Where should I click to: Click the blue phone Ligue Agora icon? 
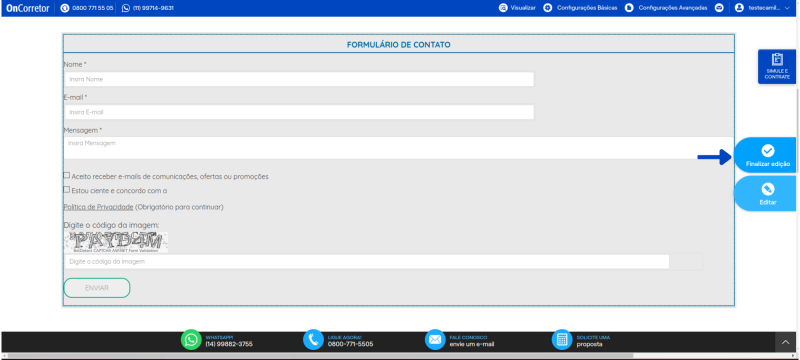click(x=313, y=340)
